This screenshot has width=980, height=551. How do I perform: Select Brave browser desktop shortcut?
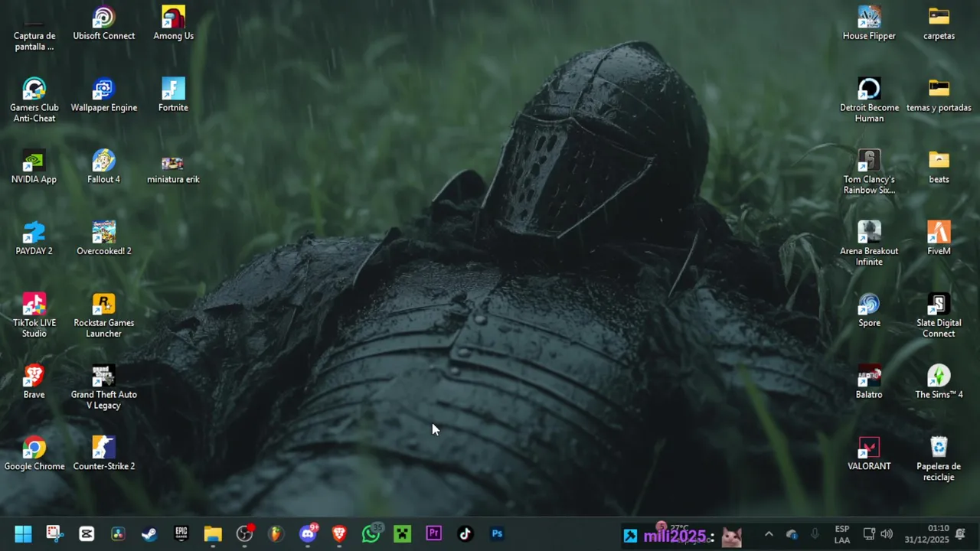tap(34, 382)
